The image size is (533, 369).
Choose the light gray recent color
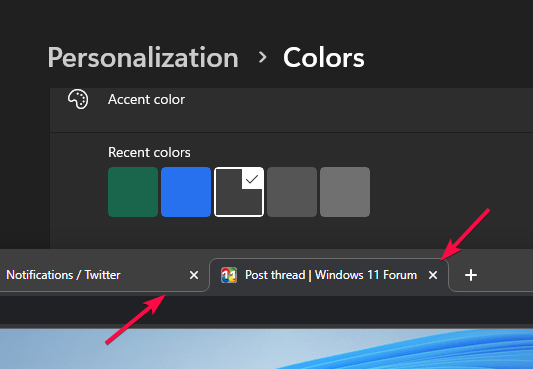point(345,192)
